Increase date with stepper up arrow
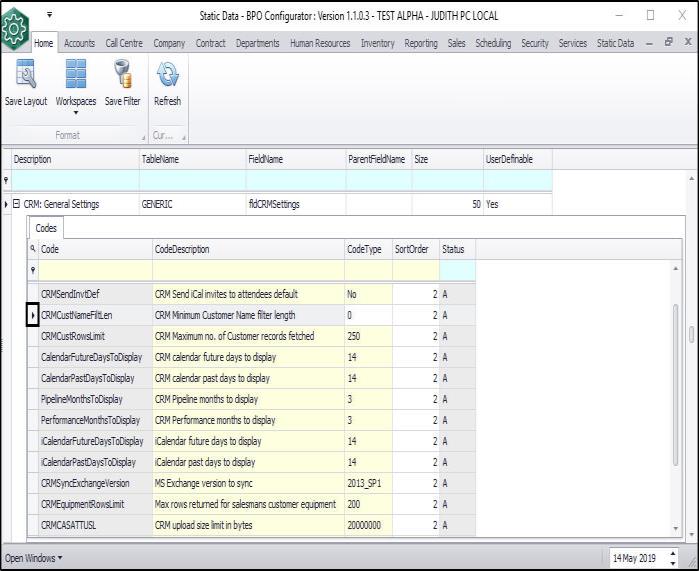699x571 pixels. pyautogui.click(x=671, y=552)
